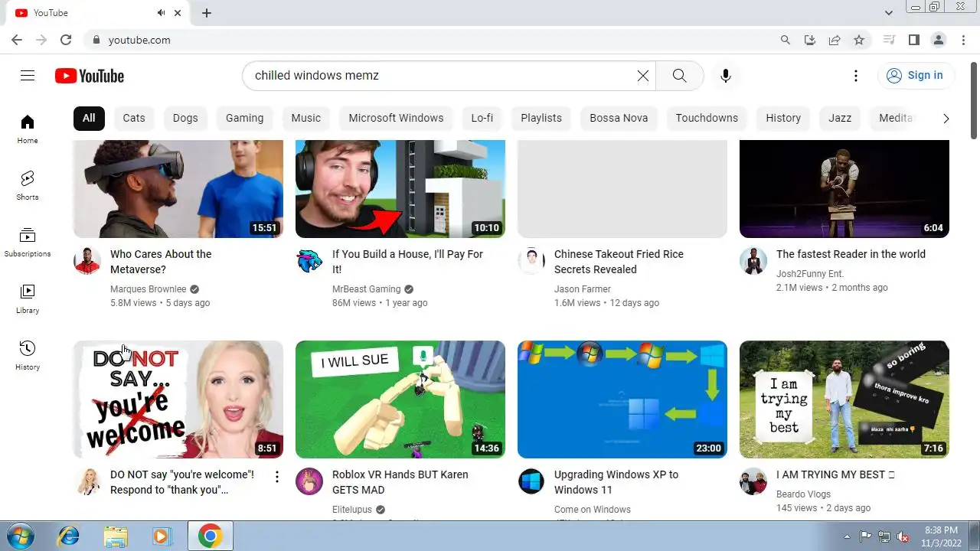Show hidden tray icons arrow
The image size is (980, 551).
(x=847, y=536)
